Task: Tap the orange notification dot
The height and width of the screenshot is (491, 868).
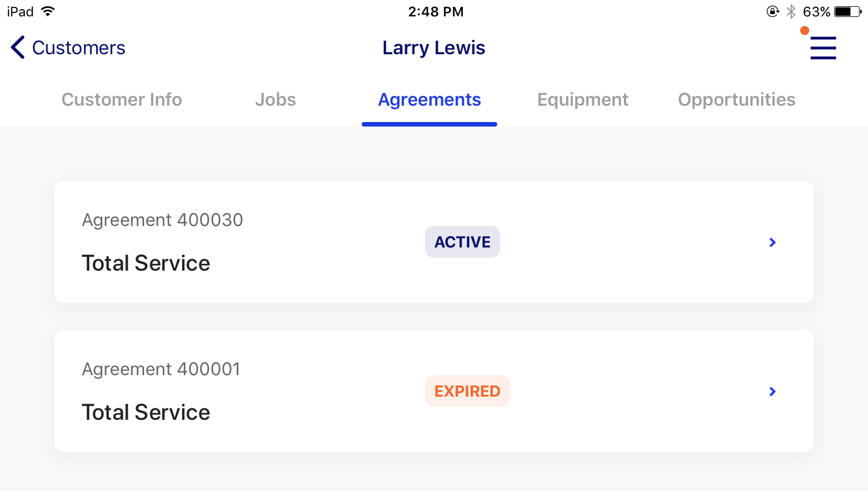Action: 805,31
